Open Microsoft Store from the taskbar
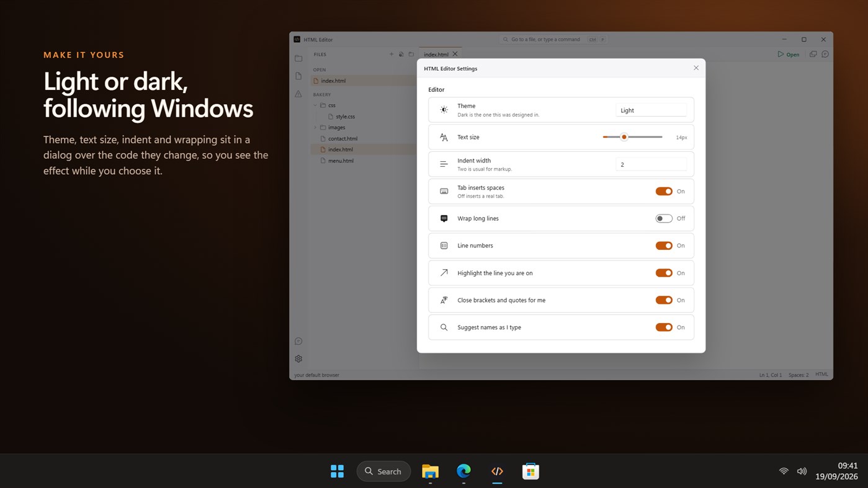 (530, 471)
